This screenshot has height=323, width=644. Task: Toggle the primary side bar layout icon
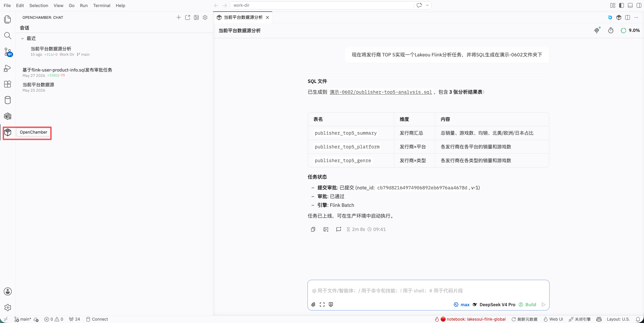coord(622,5)
